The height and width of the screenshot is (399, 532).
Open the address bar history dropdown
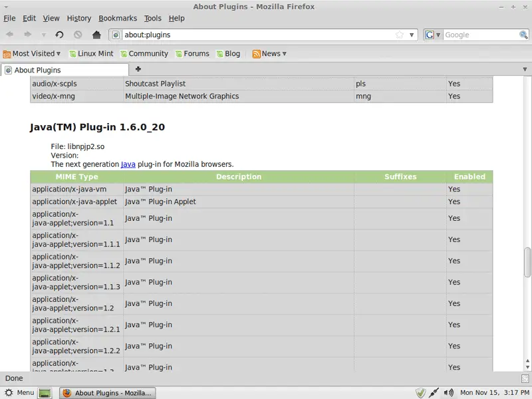point(411,35)
